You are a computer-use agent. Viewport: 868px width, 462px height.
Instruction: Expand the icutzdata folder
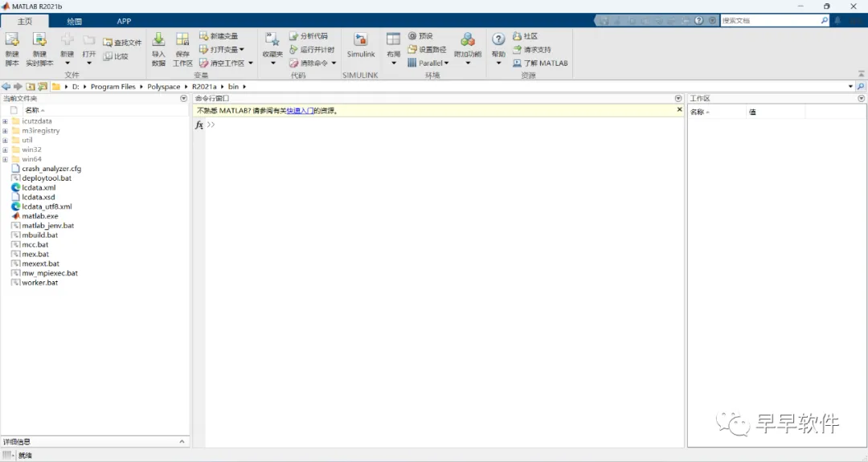(x=5, y=121)
